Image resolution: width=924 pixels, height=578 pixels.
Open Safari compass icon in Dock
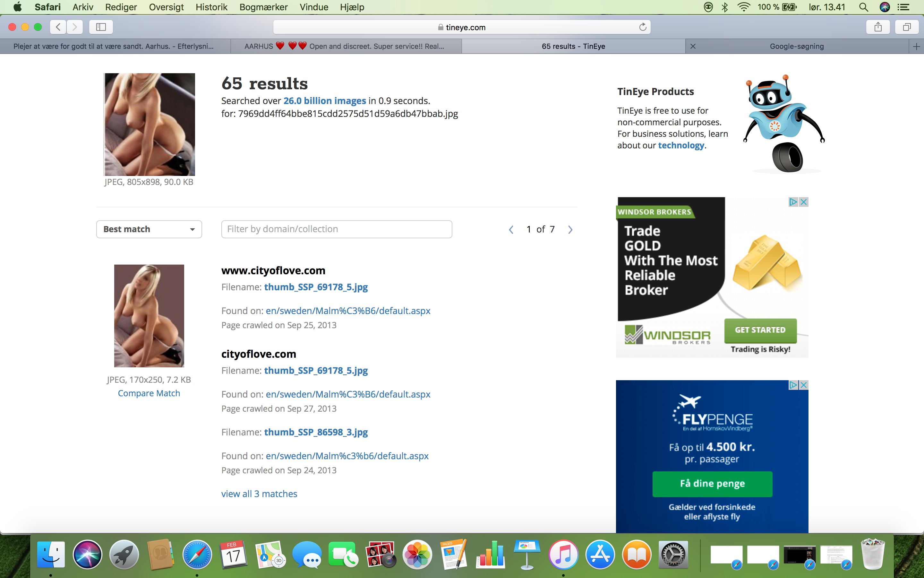click(197, 554)
